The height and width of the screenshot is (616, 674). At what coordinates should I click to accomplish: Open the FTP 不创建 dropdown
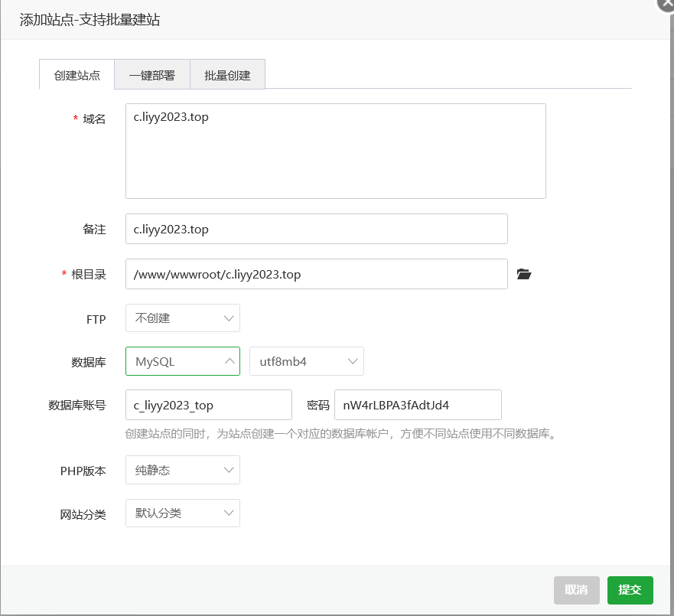(x=183, y=318)
